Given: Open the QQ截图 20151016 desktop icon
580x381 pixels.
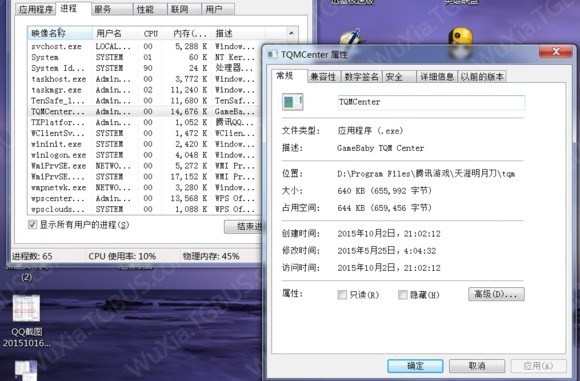Looking at the screenshot, I should (26, 321).
